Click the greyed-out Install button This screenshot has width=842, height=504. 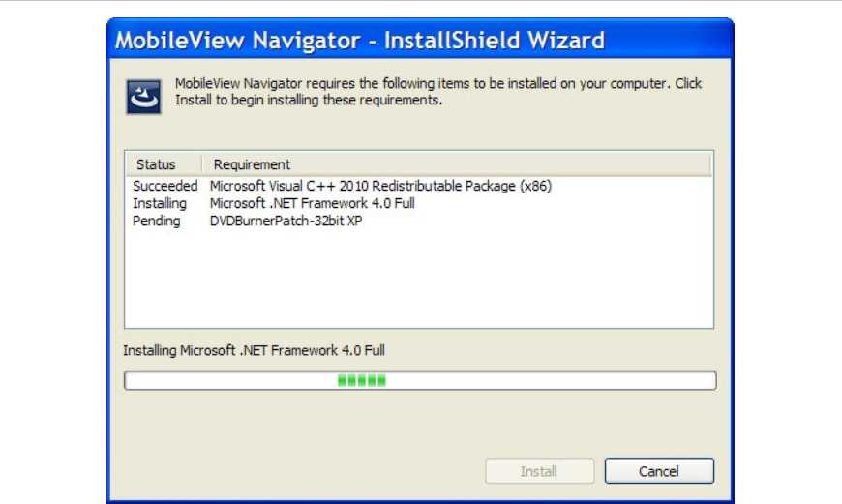[x=538, y=471]
